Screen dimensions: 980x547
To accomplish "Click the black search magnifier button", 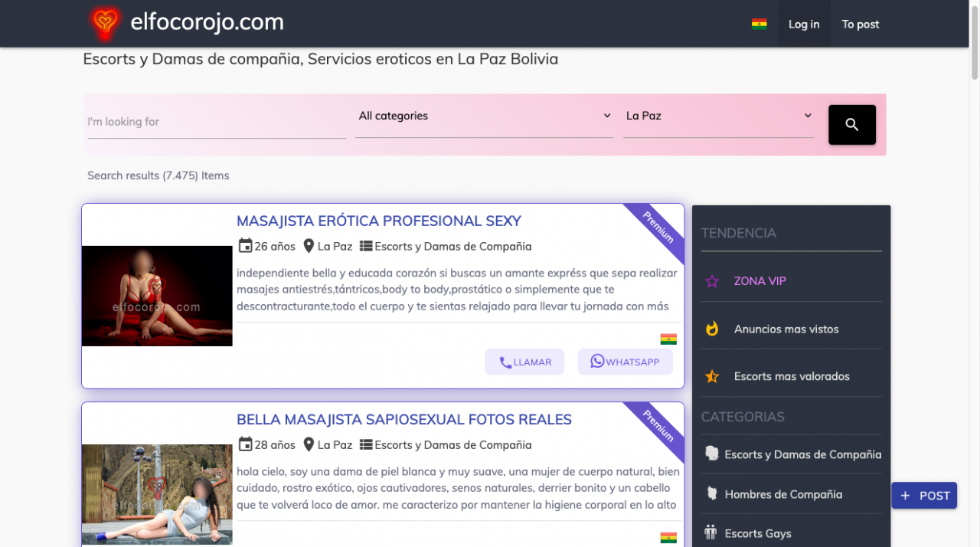I will [x=851, y=125].
